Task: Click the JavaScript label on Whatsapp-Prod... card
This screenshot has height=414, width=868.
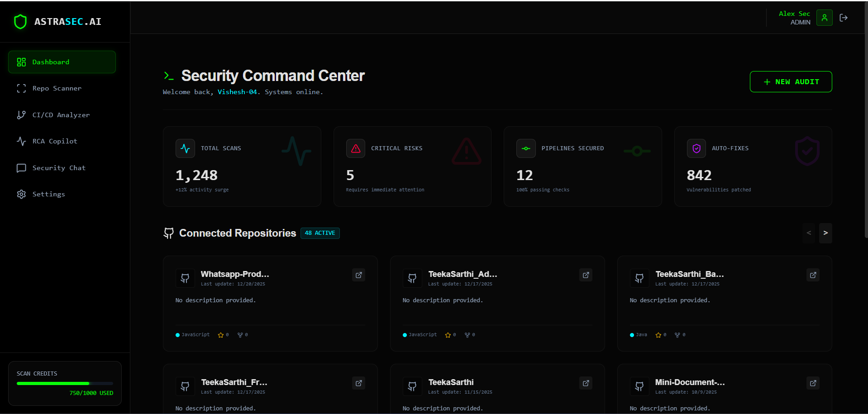Action: click(196, 335)
